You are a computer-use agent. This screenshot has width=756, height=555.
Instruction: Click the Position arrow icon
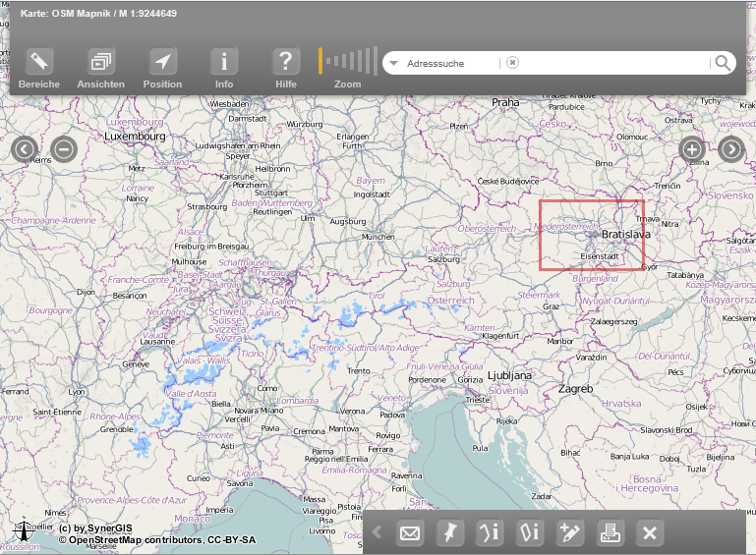[162, 62]
